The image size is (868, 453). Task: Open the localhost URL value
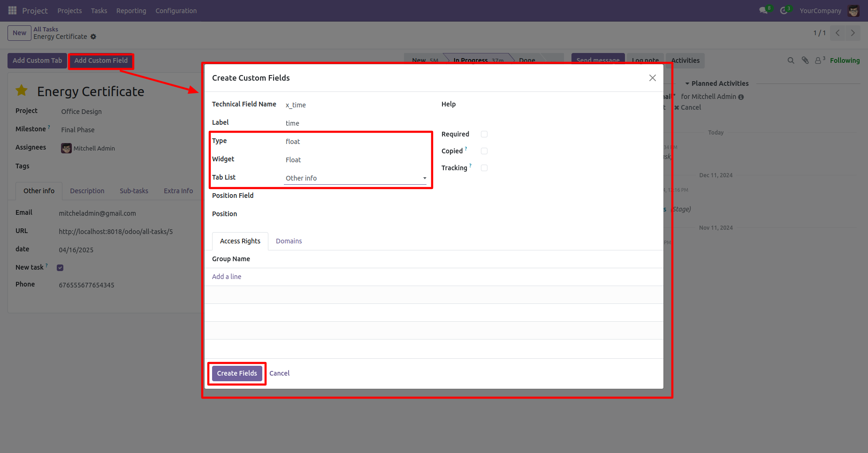(x=115, y=232)
